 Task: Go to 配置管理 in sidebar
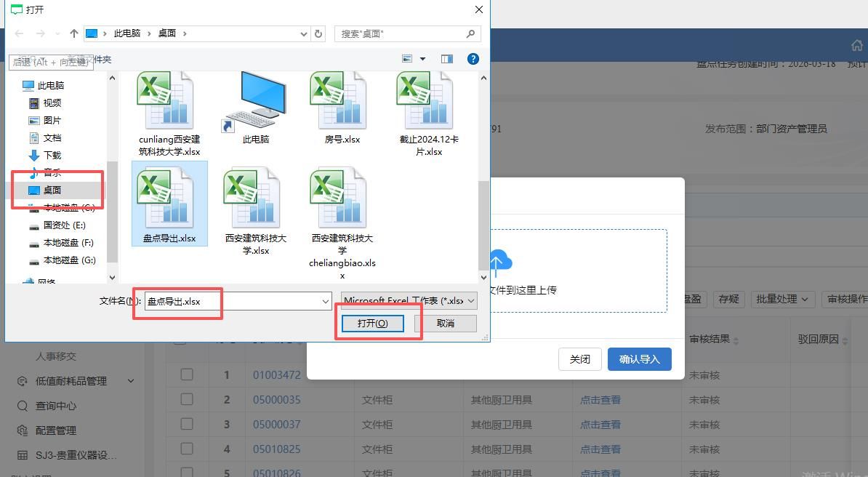click(55, 430)
